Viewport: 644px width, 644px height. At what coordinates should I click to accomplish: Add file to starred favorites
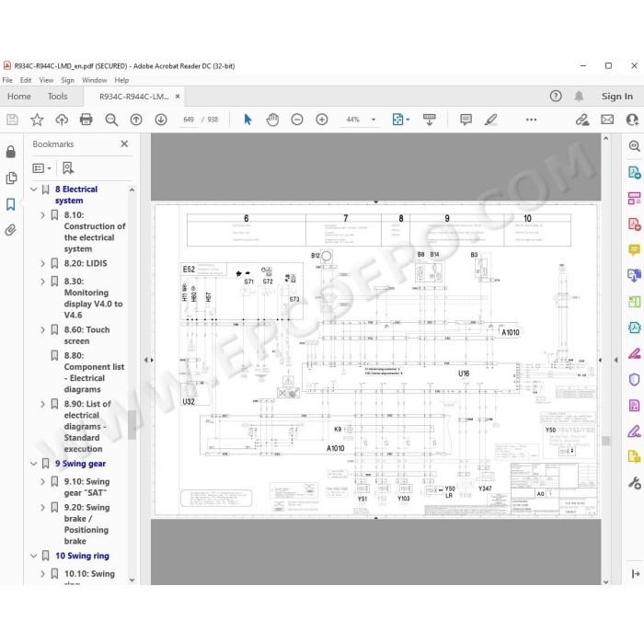(x=37, y=120)
